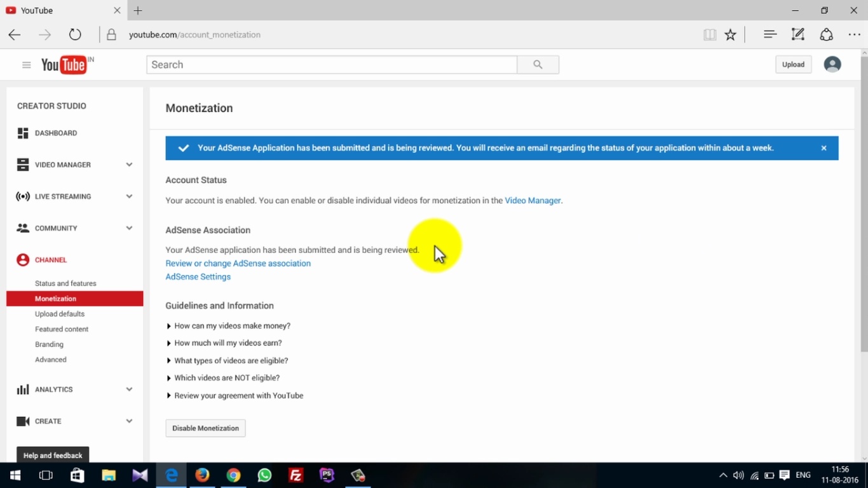The width and height of the screenshot is (868, 488).
Task: Open Windows Start button
Action: point(15,475)
